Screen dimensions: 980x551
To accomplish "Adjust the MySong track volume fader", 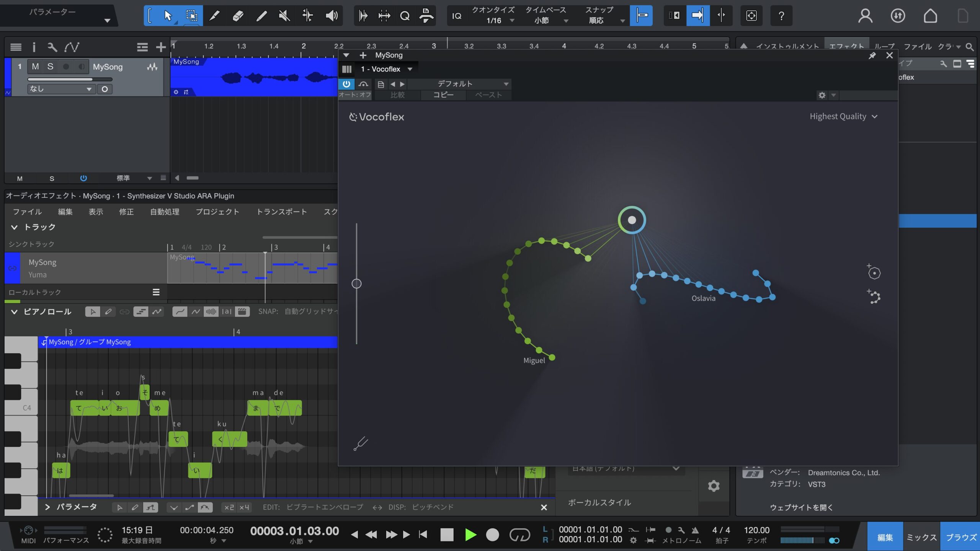I will 70,79.
